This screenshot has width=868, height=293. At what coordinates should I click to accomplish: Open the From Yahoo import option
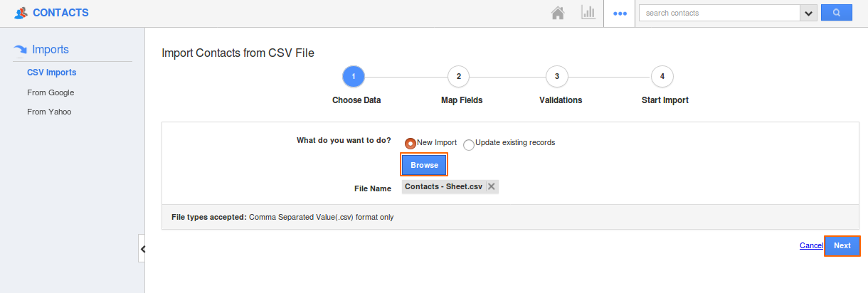[x=49, y=112]
